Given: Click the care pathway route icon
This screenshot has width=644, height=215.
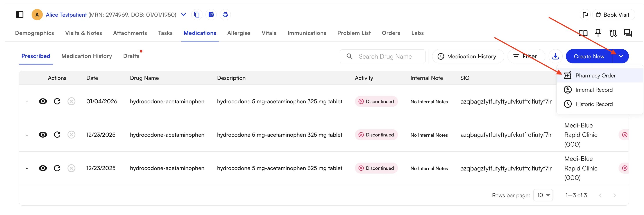Looking at the screenshot, I should click(613, 33).
